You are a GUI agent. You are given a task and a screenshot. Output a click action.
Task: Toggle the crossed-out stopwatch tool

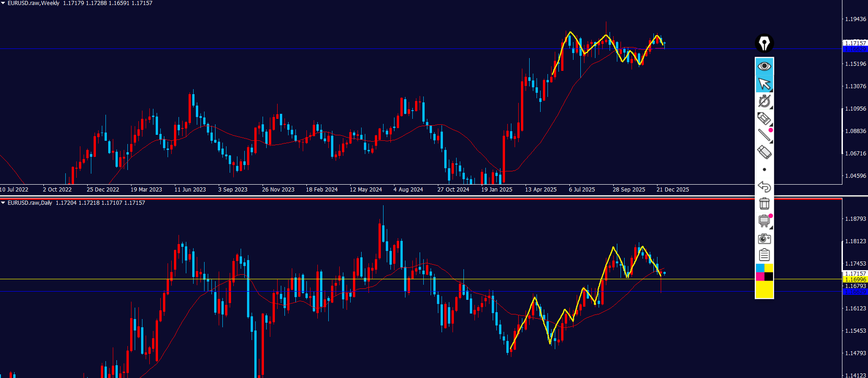point(764,101)
